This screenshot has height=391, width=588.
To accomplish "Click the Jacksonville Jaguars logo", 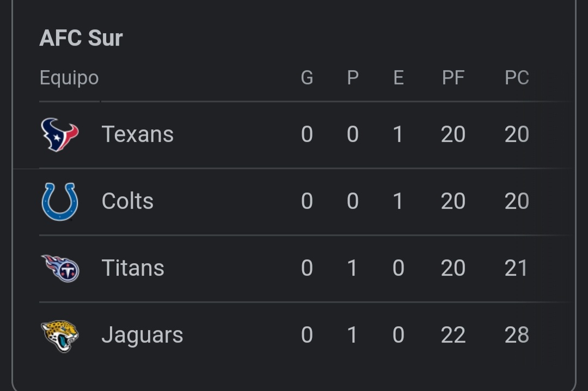I will 60,335.
